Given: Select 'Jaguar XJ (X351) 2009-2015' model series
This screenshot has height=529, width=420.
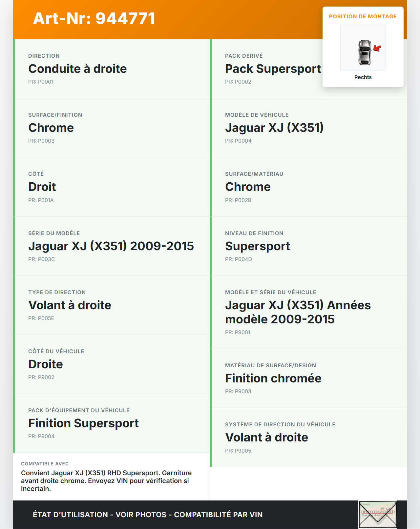Looking at the screenshot, I should tap(111, 246).
